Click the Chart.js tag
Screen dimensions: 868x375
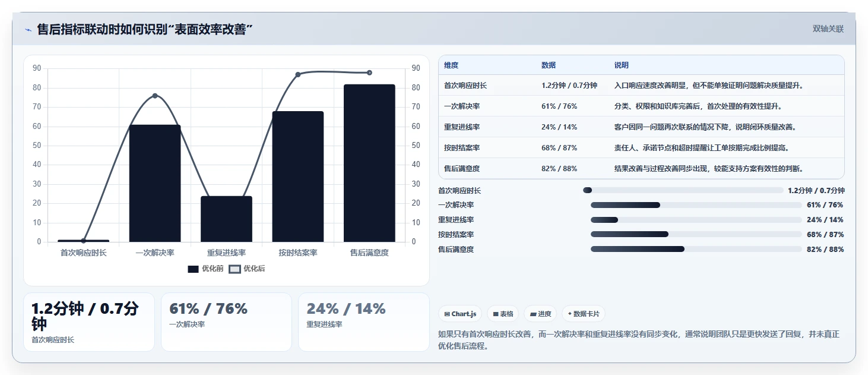pyautogui.click(x=460, y=314)
